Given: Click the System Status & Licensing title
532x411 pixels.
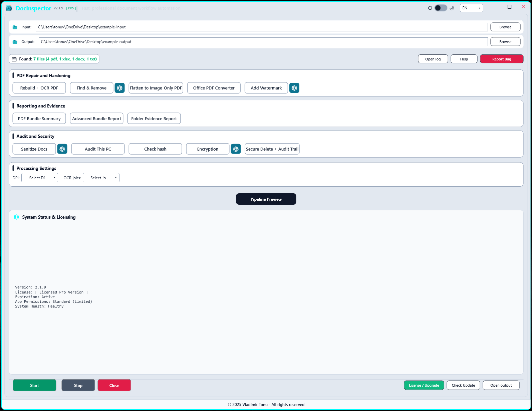Looking at the screenshot, I should (49, 217).
